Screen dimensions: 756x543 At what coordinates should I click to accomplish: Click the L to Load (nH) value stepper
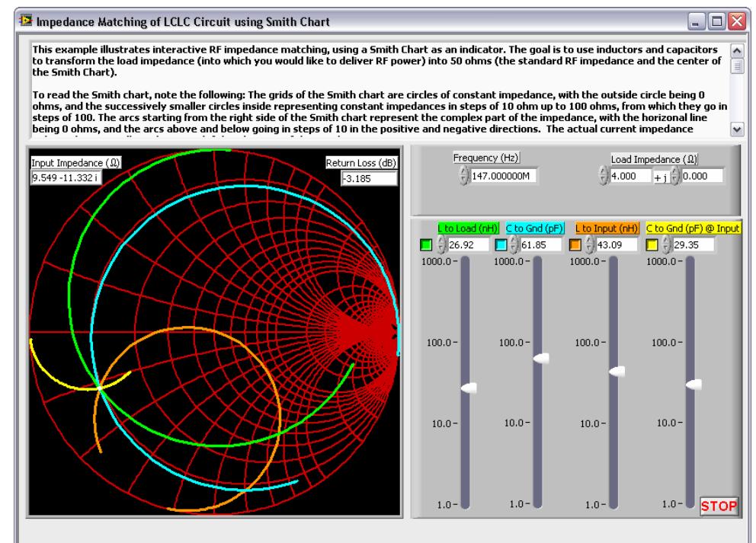tap(441, 244)
